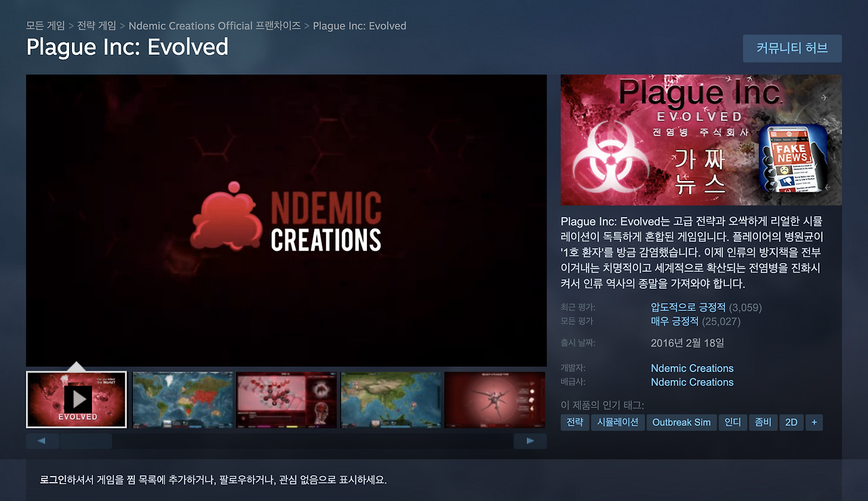The height and width of the screenshot is (501, 868).
Task: Click the release date 2016년 2월 18일
Action: [x=688, y=343]
